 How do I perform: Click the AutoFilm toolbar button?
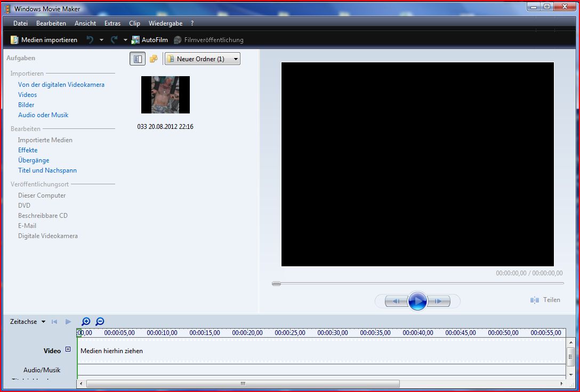pyautogui.click(x=150, y=40)
